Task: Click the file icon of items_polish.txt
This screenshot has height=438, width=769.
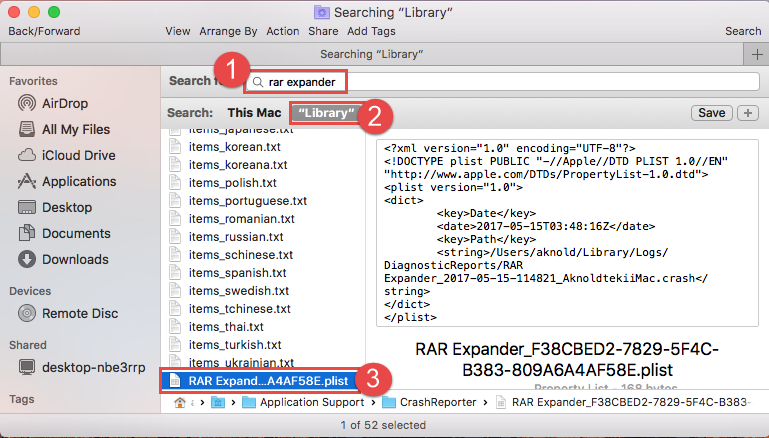Action: coord(175,182)
